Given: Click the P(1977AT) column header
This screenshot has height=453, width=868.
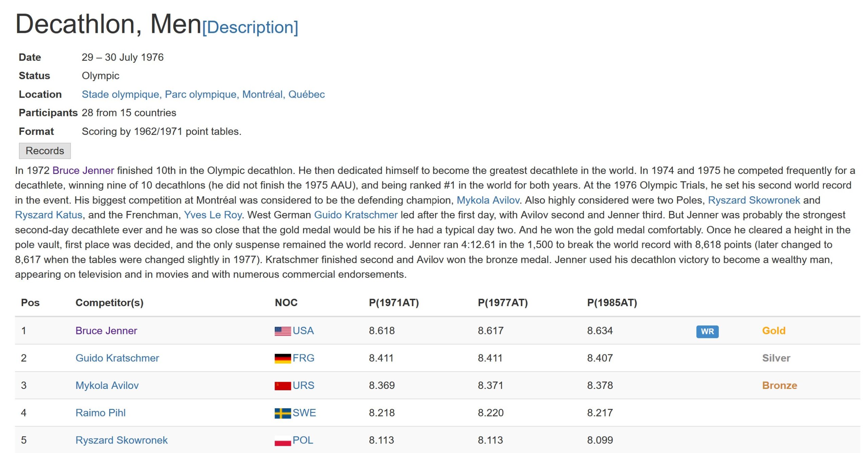Looking at the screenshot, I should [x=503, y=302].
